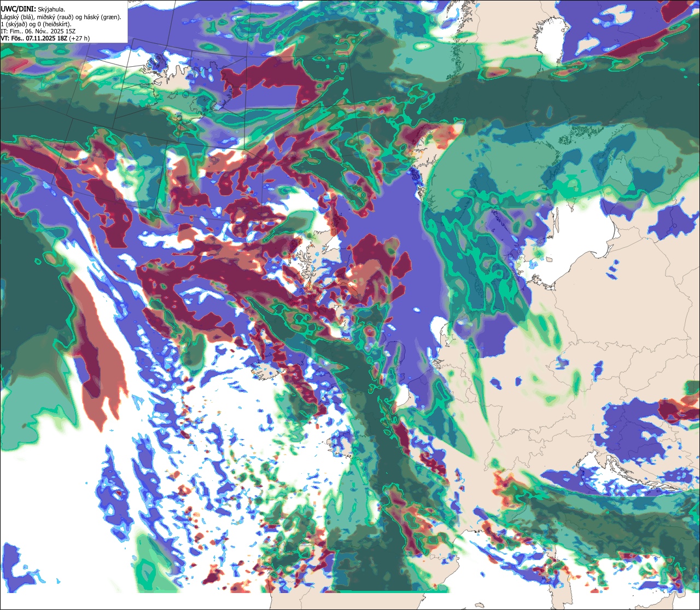Image resolution: width=700 pixels, height=610 pixels.
Task: Click the 'UWC/DINI:' title label
Action: 19,9
